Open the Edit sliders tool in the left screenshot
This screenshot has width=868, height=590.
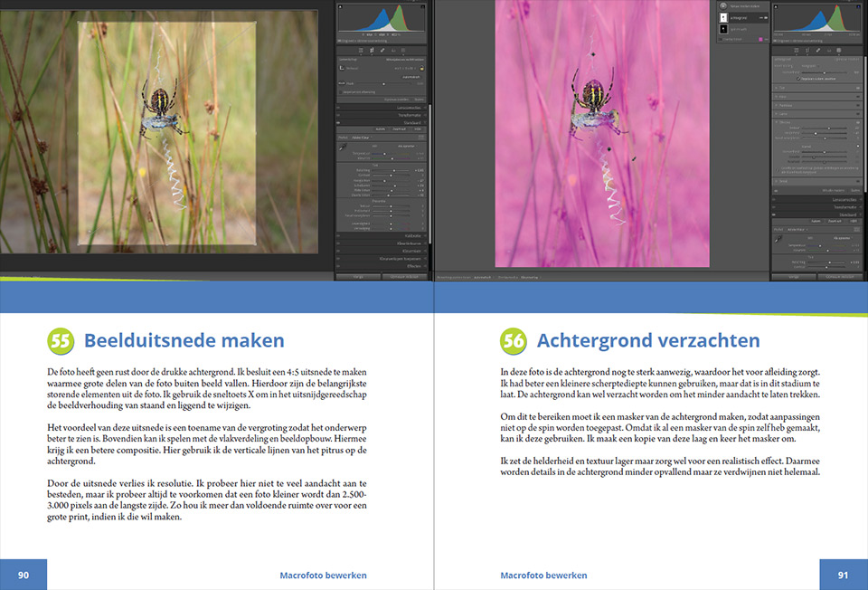click(x=361, y=51)
